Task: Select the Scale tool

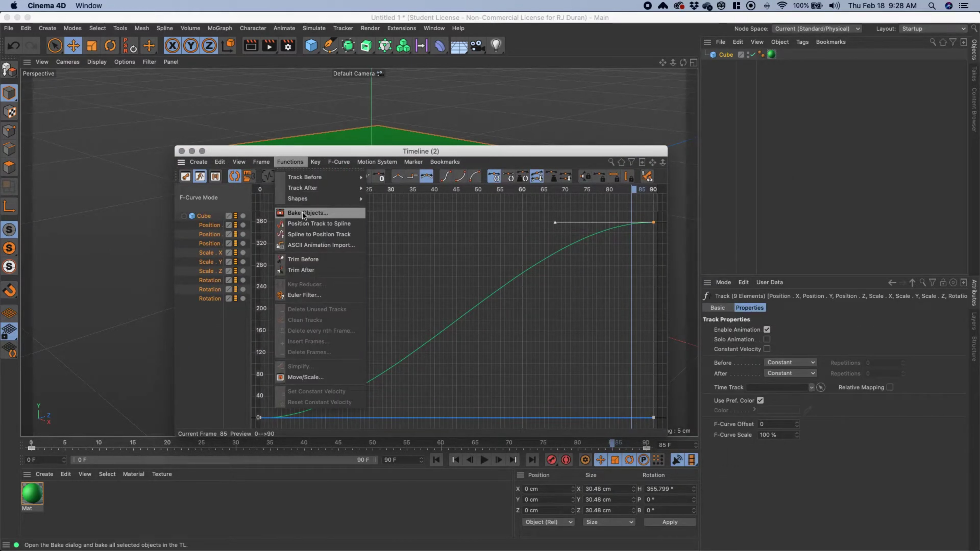Action: coord(92,46)
